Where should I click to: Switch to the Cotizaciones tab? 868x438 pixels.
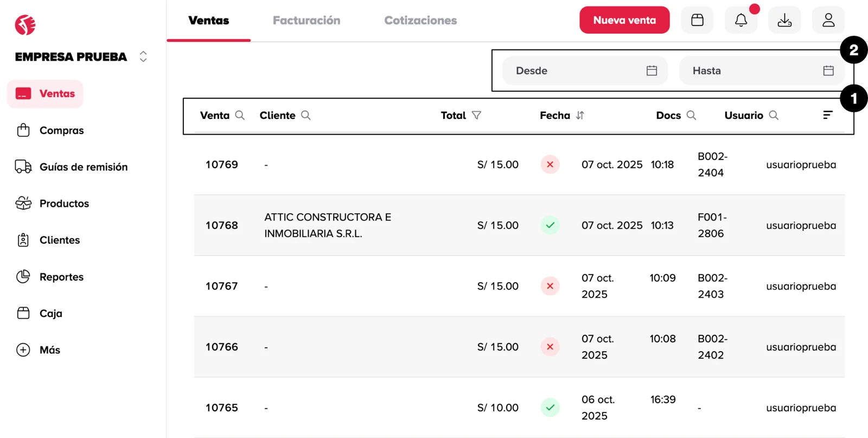(x=420, y=21)
